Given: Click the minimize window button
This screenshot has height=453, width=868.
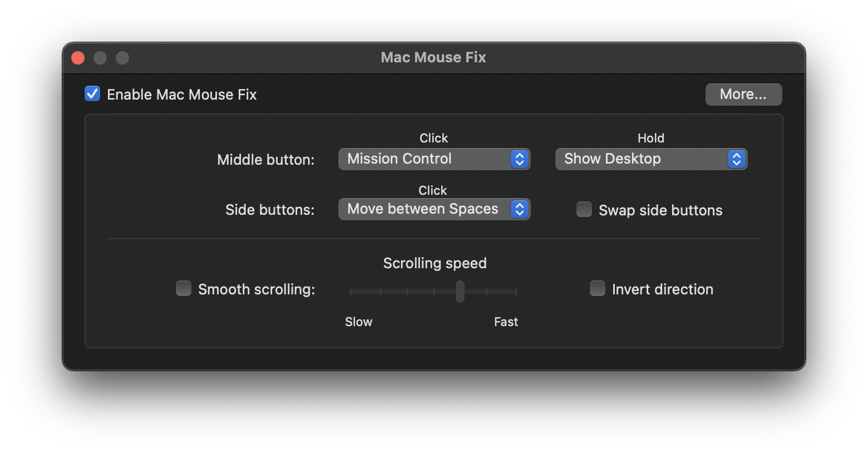Looking at the screenshot, I should coord(100,58).
